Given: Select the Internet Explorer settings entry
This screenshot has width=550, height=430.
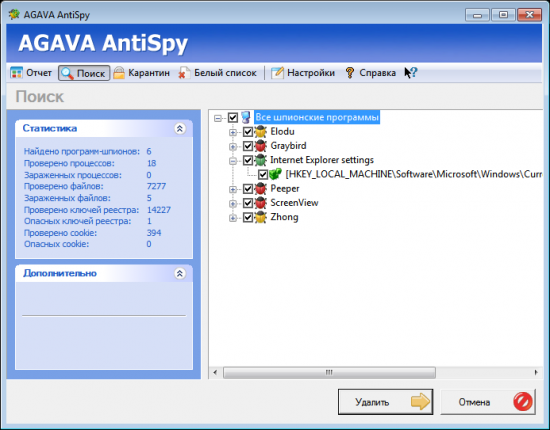Looking at the screenshot, I should [322, 160].
